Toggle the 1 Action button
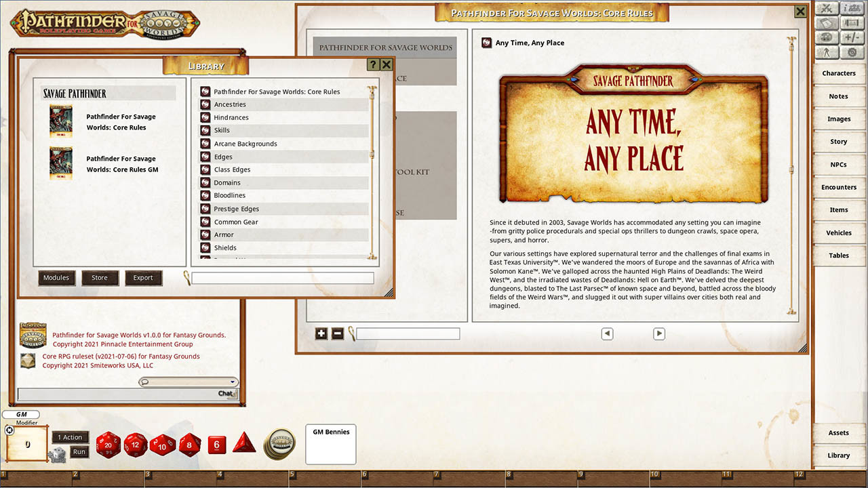Screen dimensions: 868x488 click(x=70, y=437)
